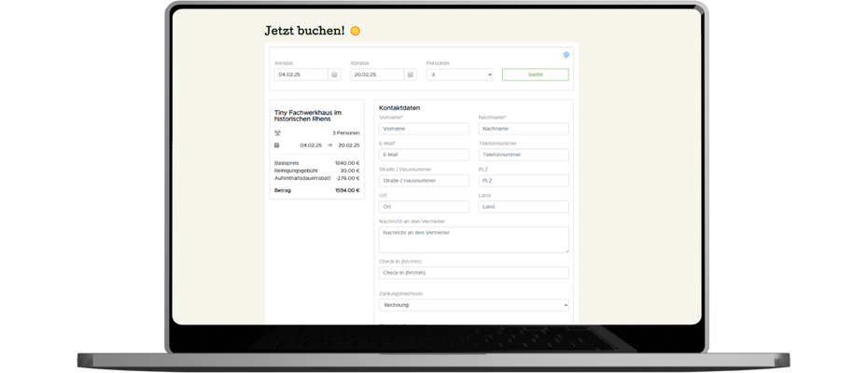
Task: Click into the E-Mail field
Action: pyautogui.click(x=424, y=155)
